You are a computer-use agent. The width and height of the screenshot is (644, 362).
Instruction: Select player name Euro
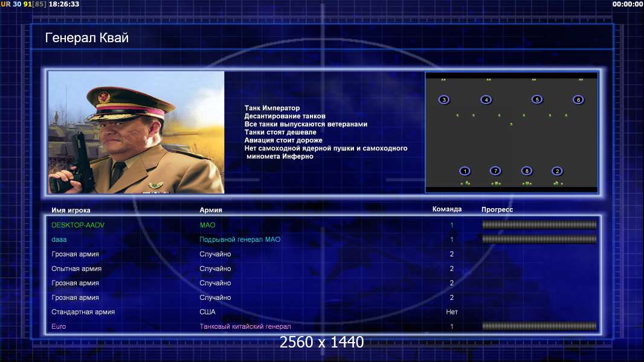point(59,326)
